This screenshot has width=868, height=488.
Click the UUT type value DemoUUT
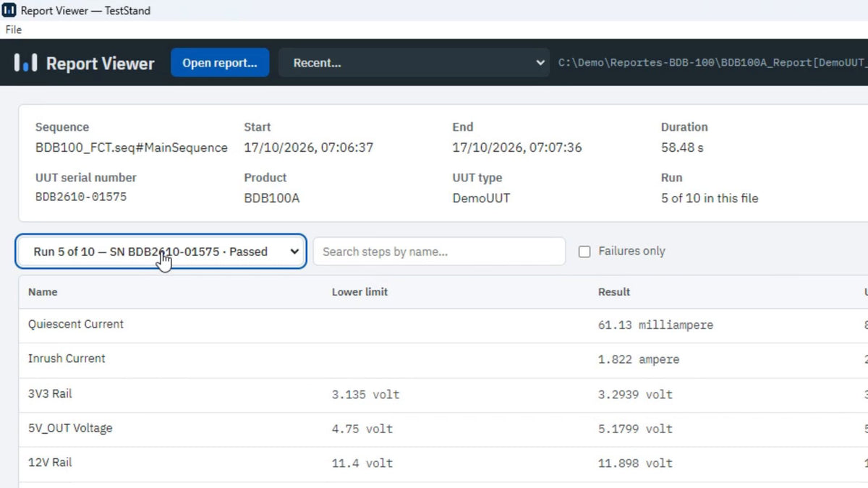482,198
